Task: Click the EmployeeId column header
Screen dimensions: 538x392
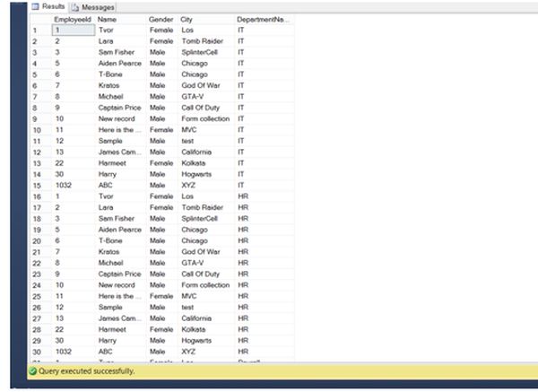Action: 73,20
